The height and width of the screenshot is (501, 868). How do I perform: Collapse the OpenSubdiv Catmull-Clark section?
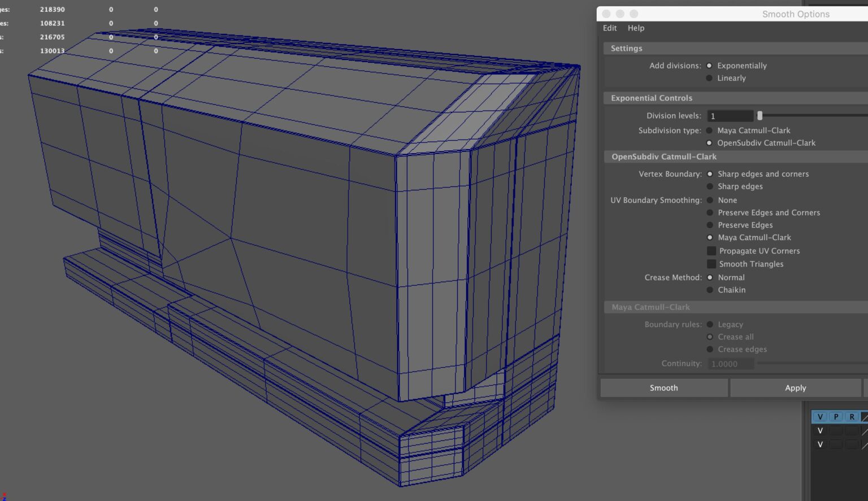pos(663,156)
